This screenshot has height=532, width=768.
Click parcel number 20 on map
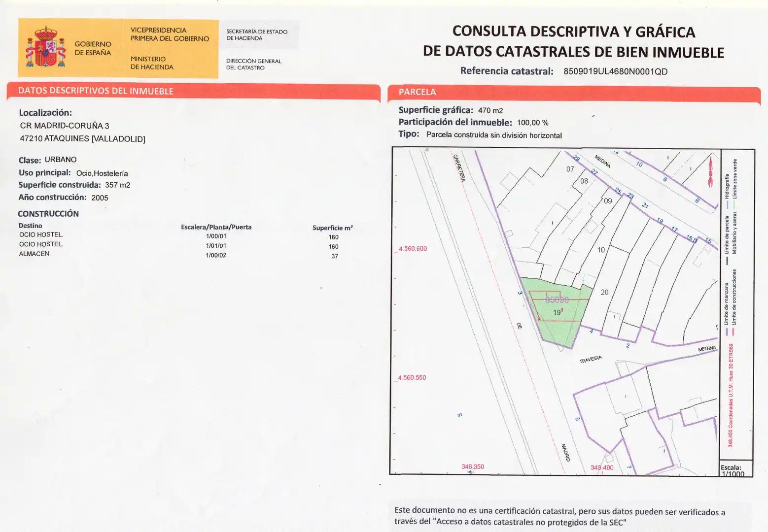(x=605, y=293)
